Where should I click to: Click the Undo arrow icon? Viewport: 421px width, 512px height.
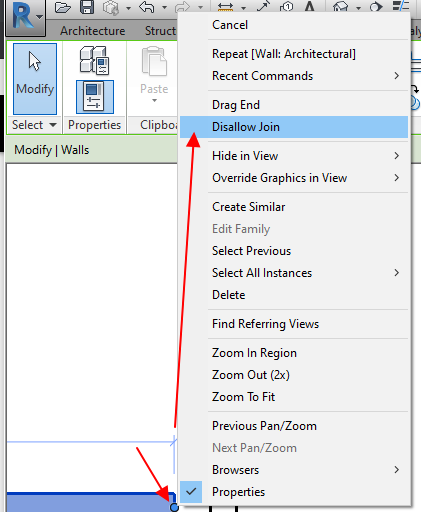147,7
